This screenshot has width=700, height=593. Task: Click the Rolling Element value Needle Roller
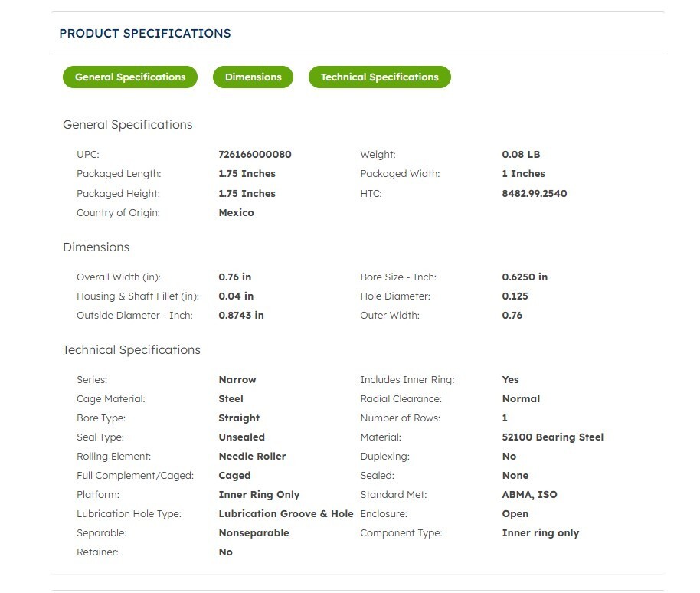[252, 457]
